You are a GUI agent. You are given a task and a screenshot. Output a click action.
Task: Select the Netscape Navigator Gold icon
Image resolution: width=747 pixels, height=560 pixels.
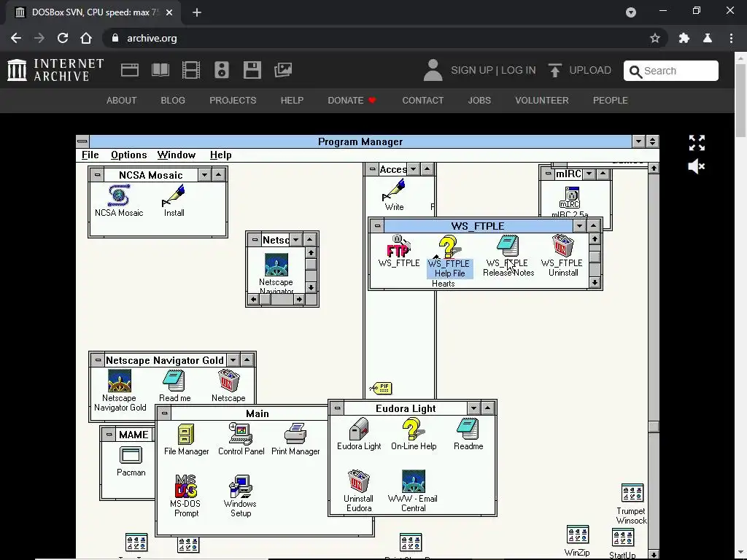[119, 381]
